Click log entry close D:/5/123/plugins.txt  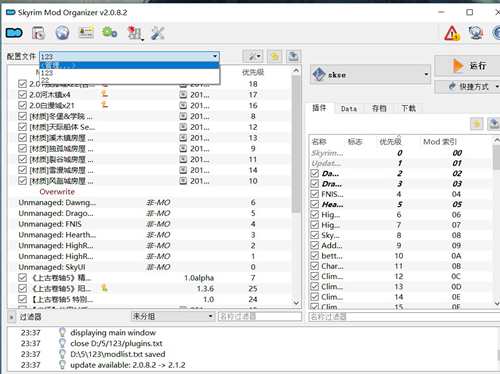[116, 343]
